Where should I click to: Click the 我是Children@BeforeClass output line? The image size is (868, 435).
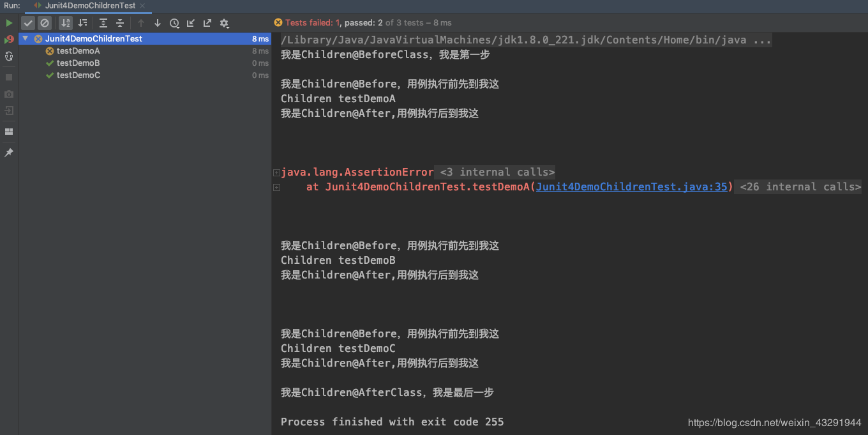click(385, 55)
